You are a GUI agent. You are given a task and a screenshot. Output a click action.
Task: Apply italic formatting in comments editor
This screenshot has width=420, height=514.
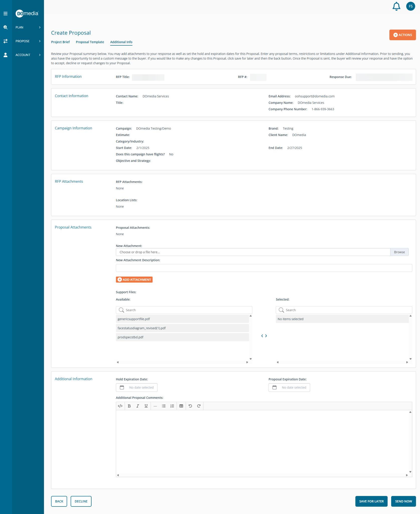(x=137, y=406)
